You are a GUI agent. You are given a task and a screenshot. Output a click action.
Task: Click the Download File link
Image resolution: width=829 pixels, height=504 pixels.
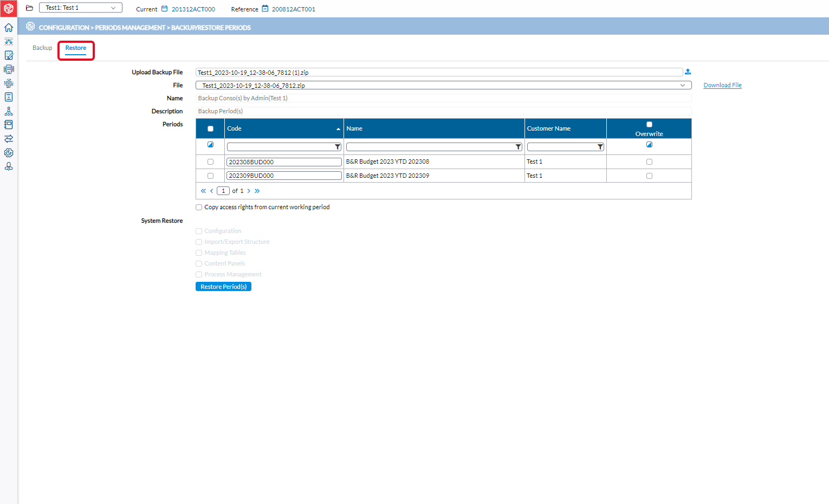click(x=722, y=85)
